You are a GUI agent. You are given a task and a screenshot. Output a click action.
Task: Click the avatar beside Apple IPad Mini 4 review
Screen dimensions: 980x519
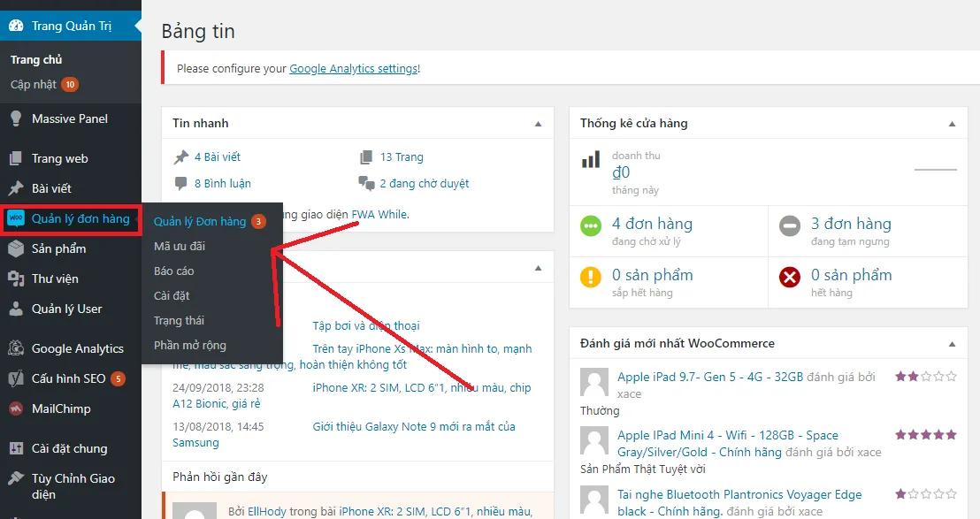(594, 441)
